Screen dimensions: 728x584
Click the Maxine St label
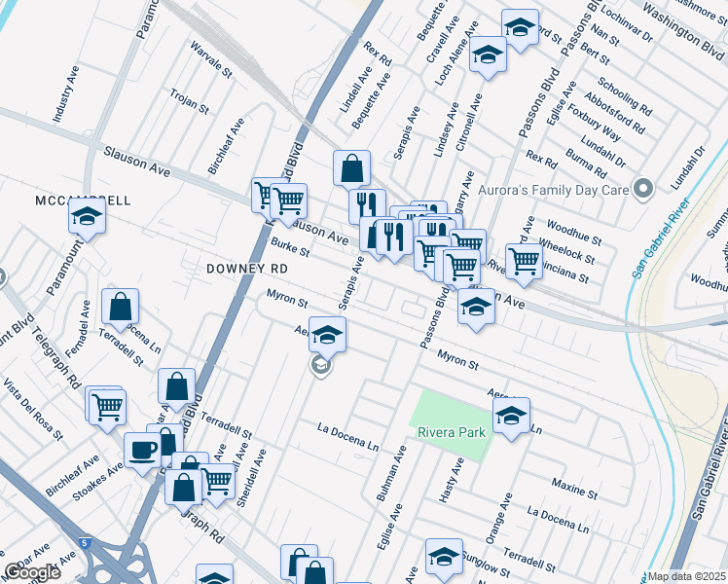pos(575,489)
